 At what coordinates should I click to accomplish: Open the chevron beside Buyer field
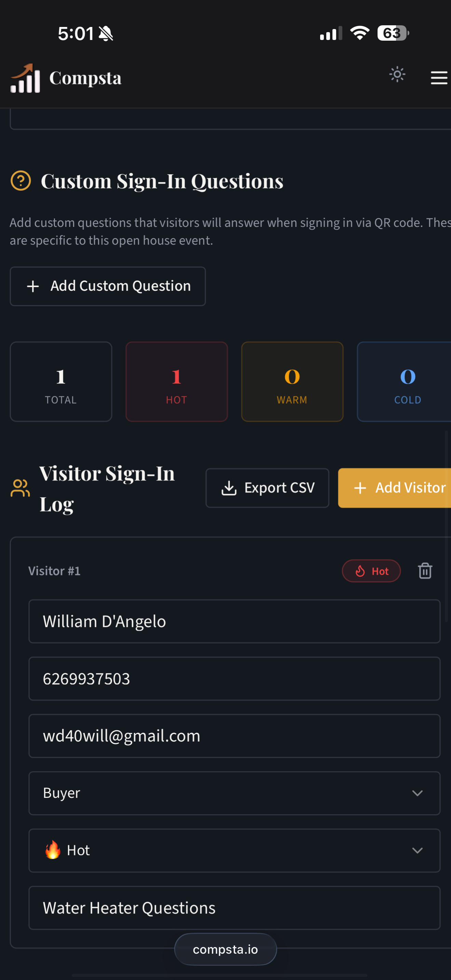coord(417,793)
